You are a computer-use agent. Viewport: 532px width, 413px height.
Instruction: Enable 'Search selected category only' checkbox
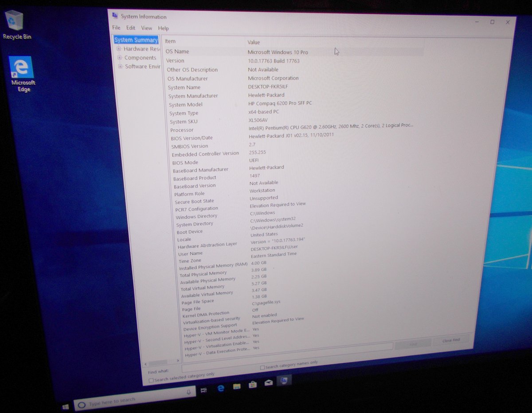click(151, 380)
